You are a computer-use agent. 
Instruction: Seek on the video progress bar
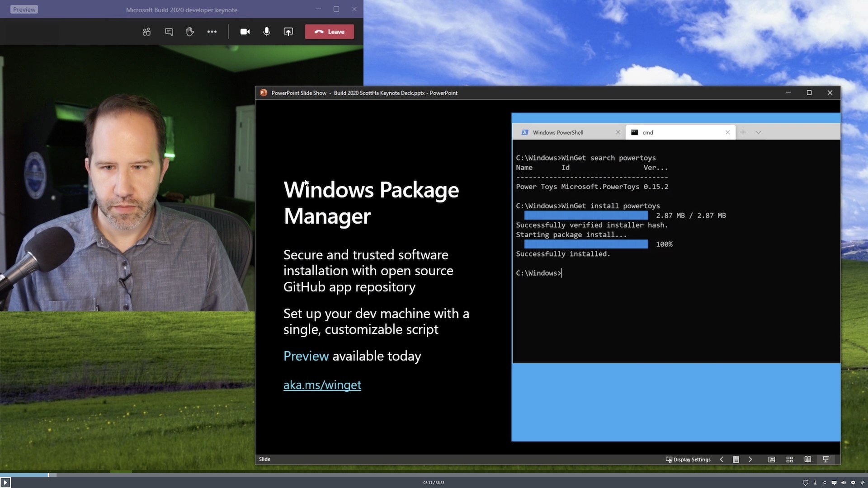[x=434, y=475]
